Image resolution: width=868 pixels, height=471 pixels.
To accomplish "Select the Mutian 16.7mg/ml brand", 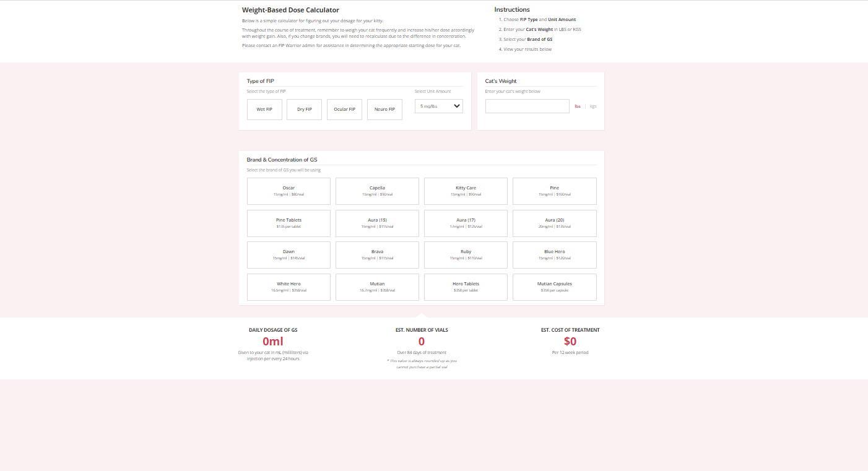I will coord(377,287).
